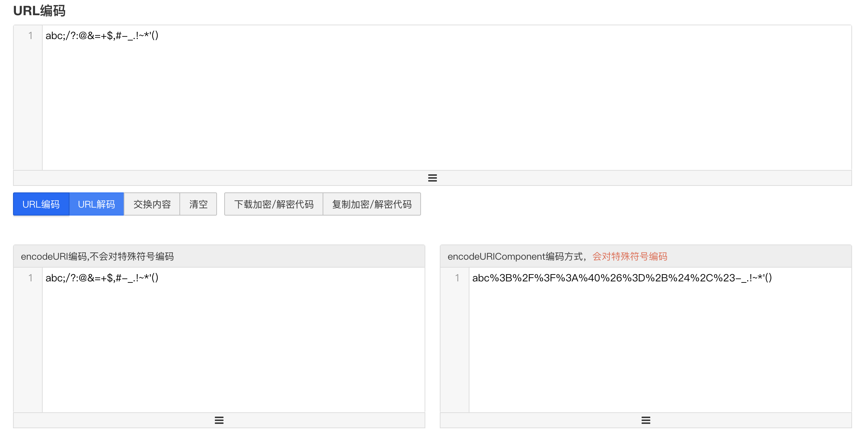Image resolution: width=868 pixels, height=434 pixels.
Task: Click 下载加密/解密代码 download button
Action: [x=273, y=204]
